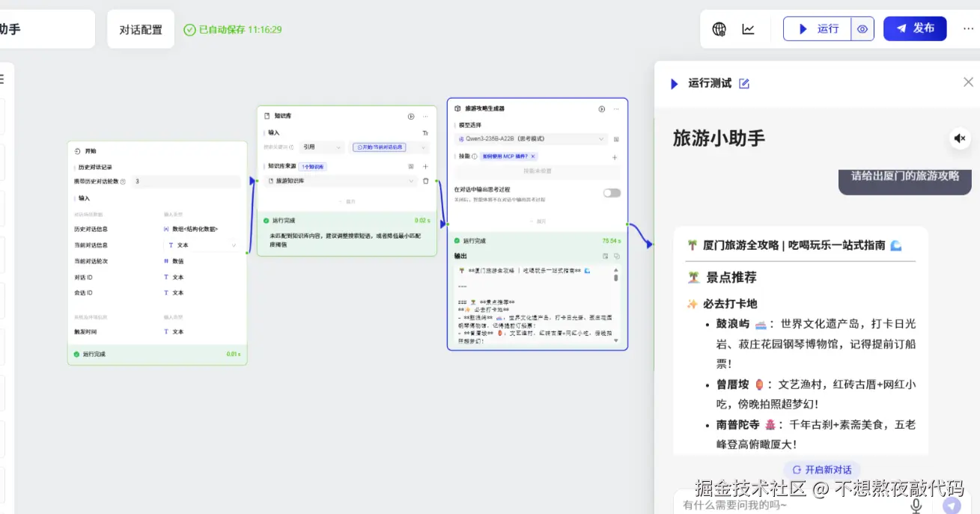
Task: Click the play triangle beside 运行测试
Action: 675,84
